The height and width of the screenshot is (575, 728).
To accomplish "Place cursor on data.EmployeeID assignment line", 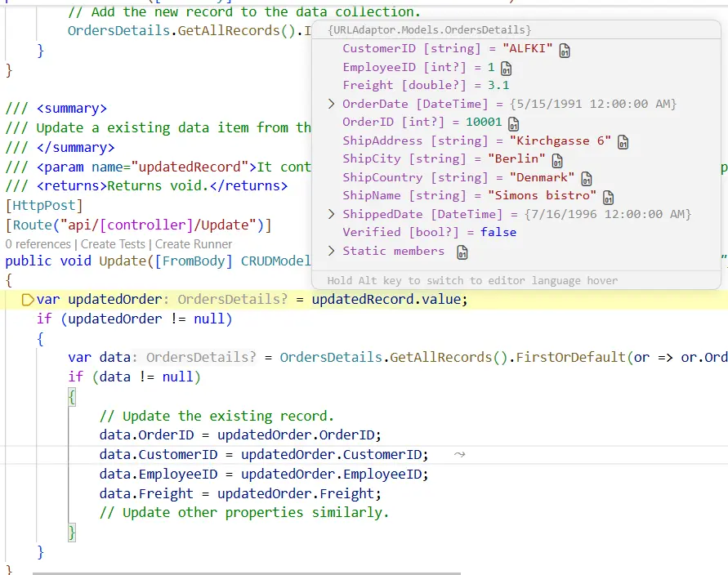I will (264, 474).
